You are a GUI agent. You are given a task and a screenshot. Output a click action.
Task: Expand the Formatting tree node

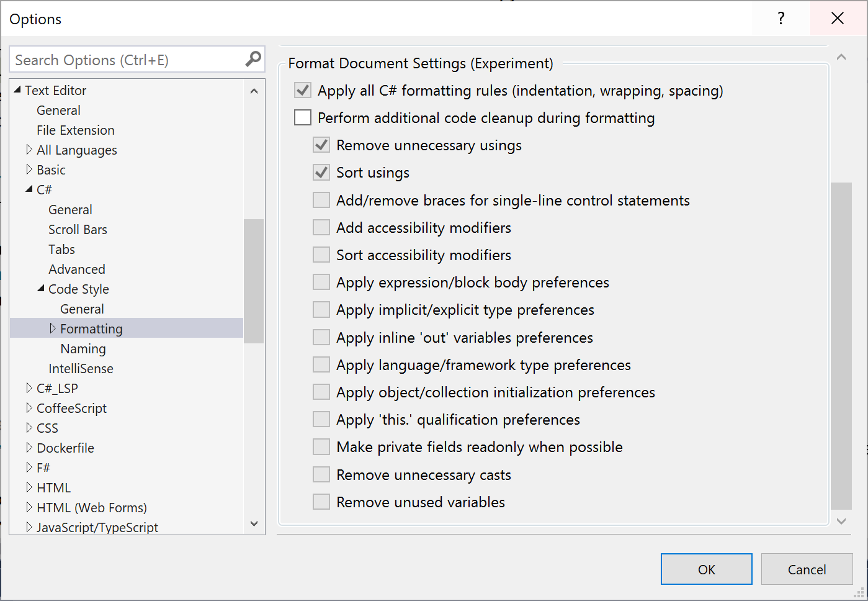tap(53, 328)
